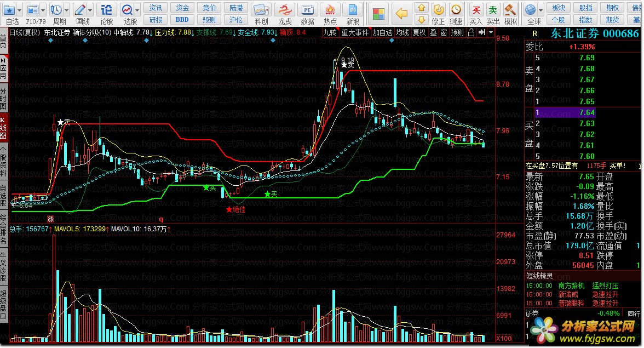Select the 画线 pencil drawing tool

(x=80, y=10)
